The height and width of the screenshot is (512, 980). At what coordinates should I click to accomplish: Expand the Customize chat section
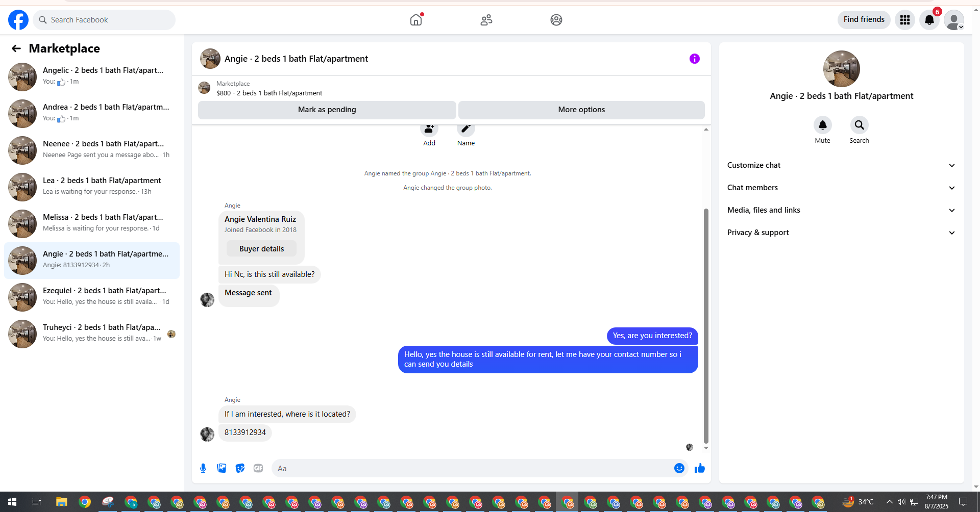[x=842, y=165]
